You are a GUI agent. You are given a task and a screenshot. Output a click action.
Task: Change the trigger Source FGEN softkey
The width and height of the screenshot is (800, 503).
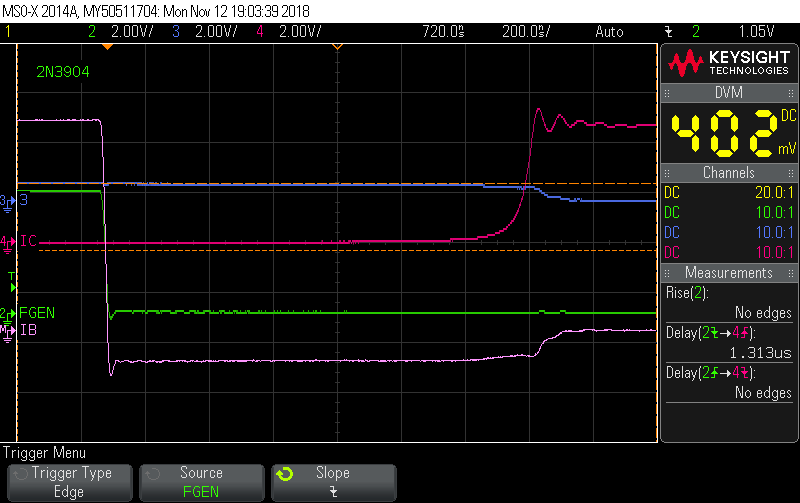coord(202,482)
